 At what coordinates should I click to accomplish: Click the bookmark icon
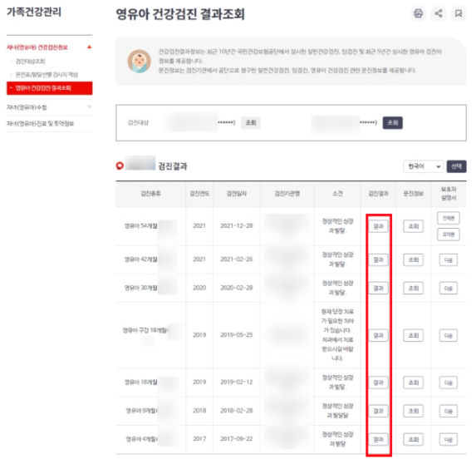pyautogui.click(x=459, y=13)
